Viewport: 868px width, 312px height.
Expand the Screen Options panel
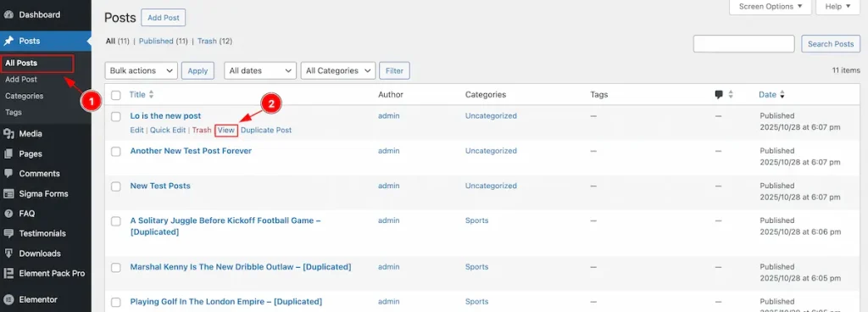pyautogui.click(x=770, y=7)
